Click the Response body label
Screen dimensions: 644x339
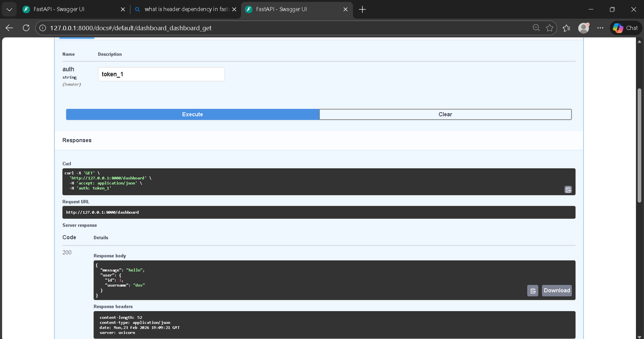point(110,256)
